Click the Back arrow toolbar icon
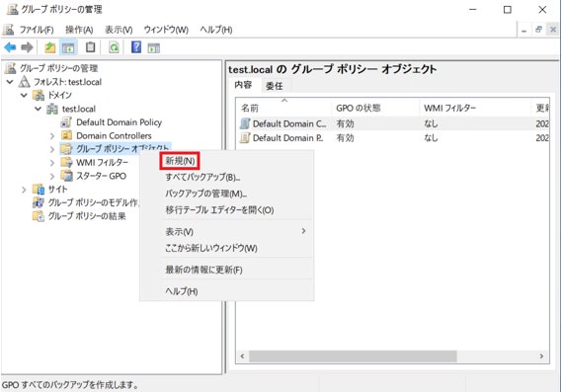 point(10,47)
